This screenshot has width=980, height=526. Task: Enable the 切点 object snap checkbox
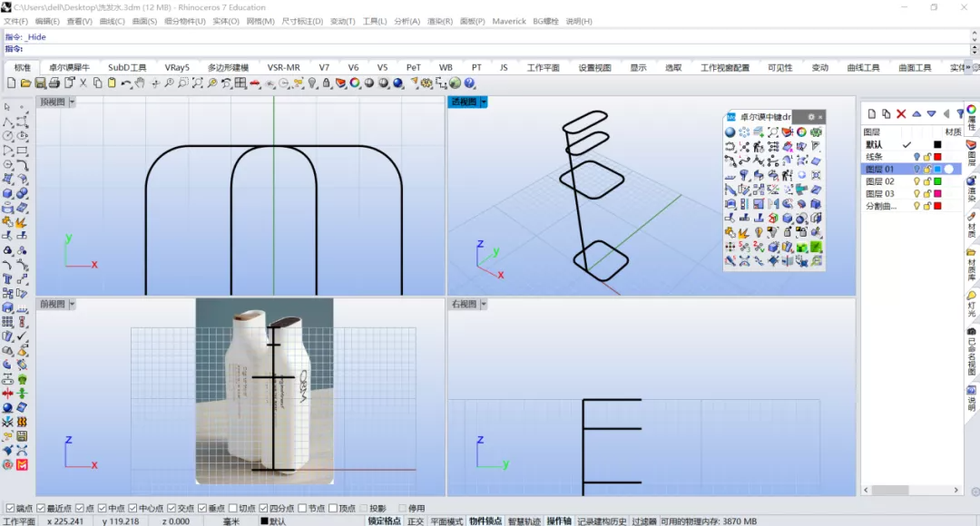233,509
